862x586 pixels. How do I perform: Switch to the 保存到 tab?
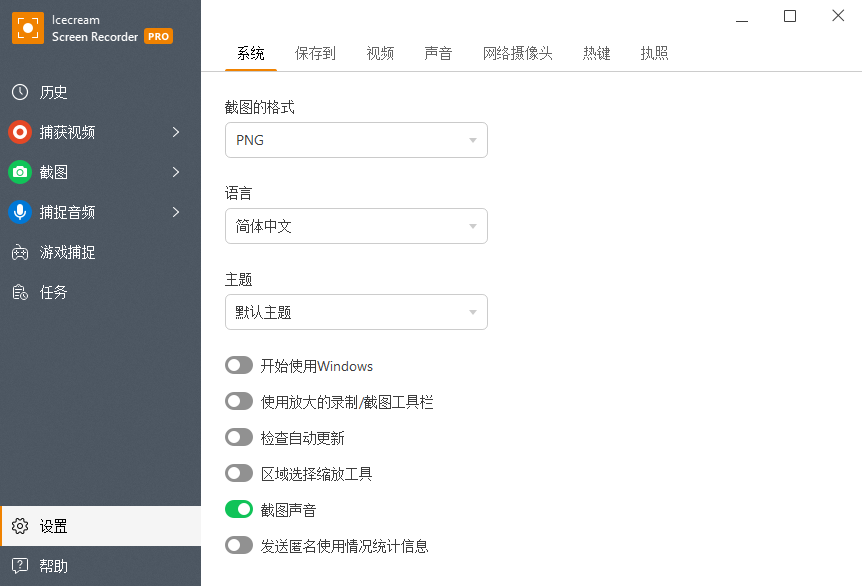coord(315,54)
